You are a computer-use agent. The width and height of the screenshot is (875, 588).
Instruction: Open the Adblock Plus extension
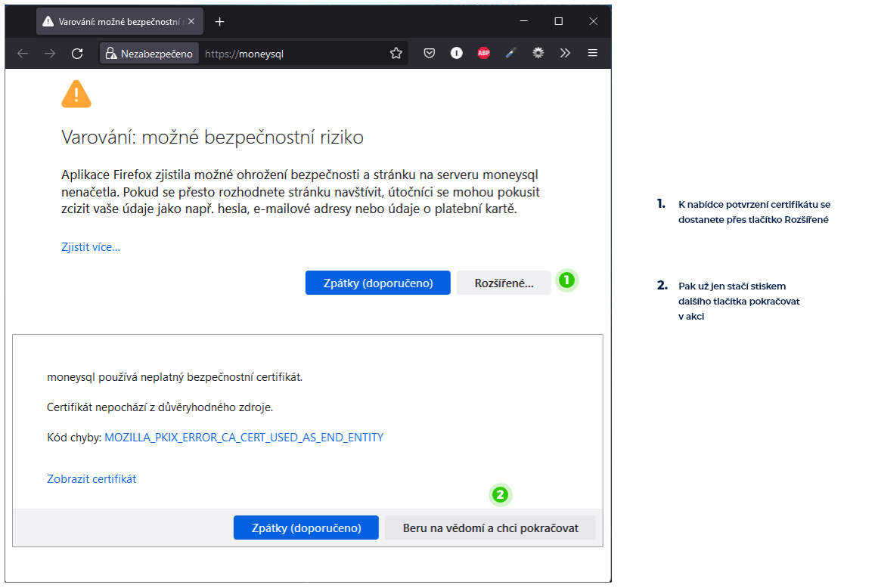484,53
